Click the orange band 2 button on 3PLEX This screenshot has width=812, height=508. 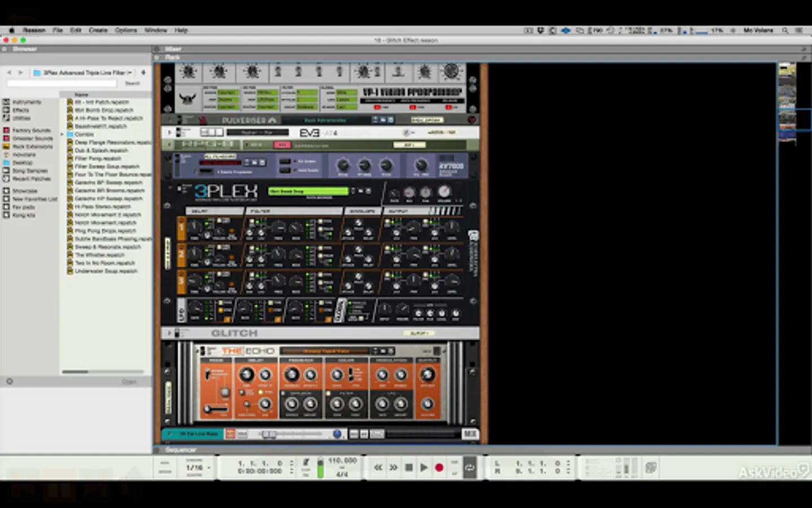182,256
